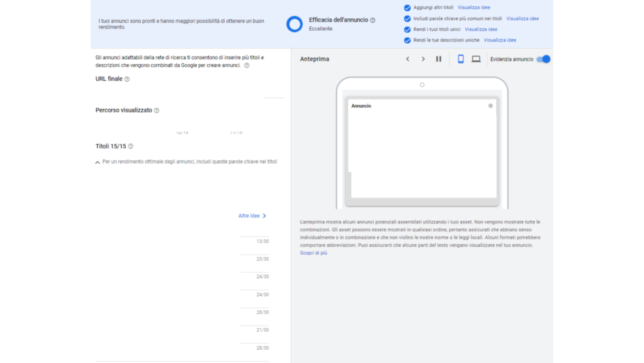Switch preview to desktop laptop icon
The height and width of the screenshot is (363, 644).
click(476, 59)
